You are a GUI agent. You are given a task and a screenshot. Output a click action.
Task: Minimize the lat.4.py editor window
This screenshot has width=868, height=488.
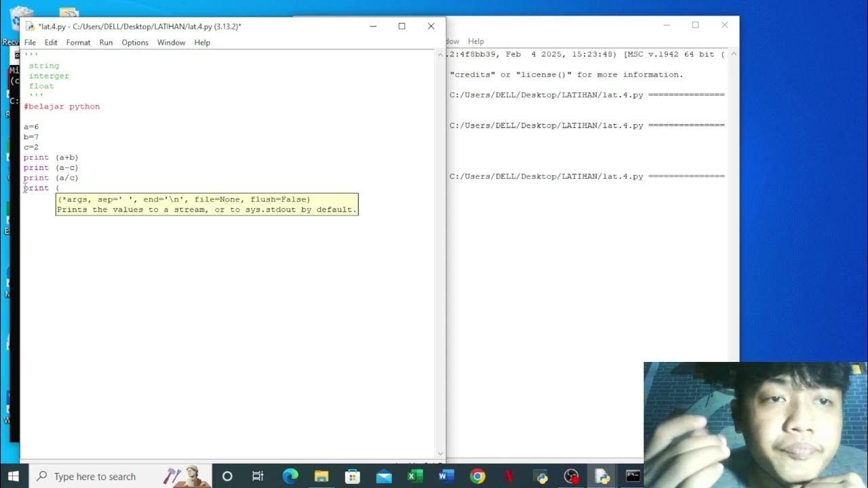pos(373,26)
